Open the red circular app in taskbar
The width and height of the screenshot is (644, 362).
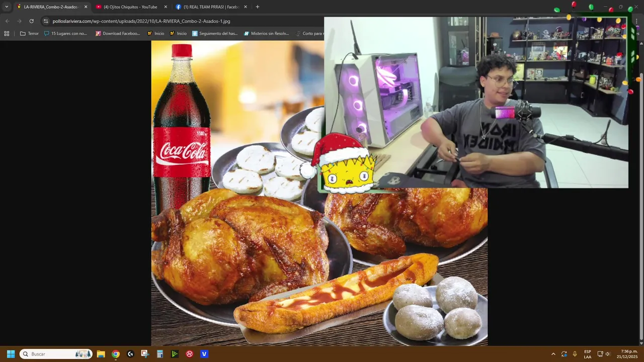tap(189, 354)
